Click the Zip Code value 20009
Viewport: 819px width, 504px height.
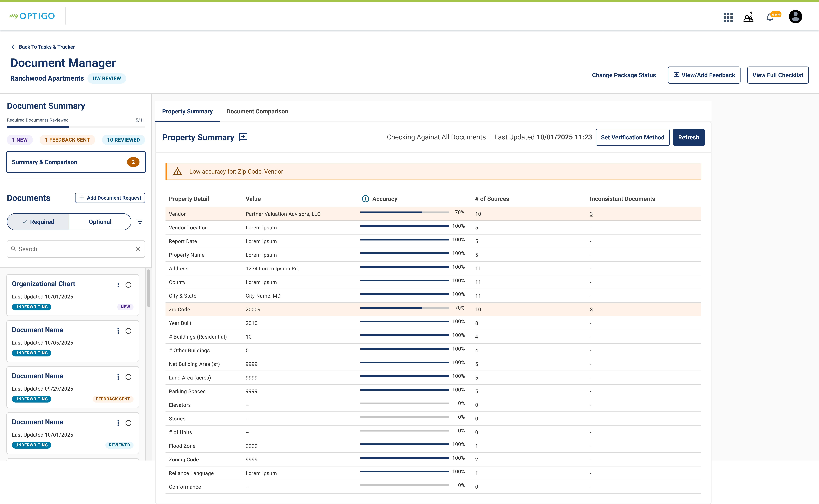pyautogui.click(x=253, y=310)
